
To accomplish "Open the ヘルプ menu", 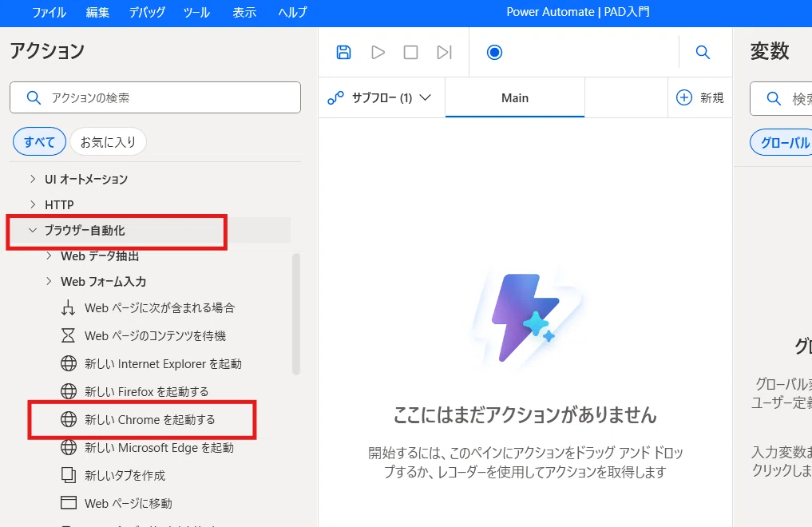I will pyautogui.click(x=292, y=13).
